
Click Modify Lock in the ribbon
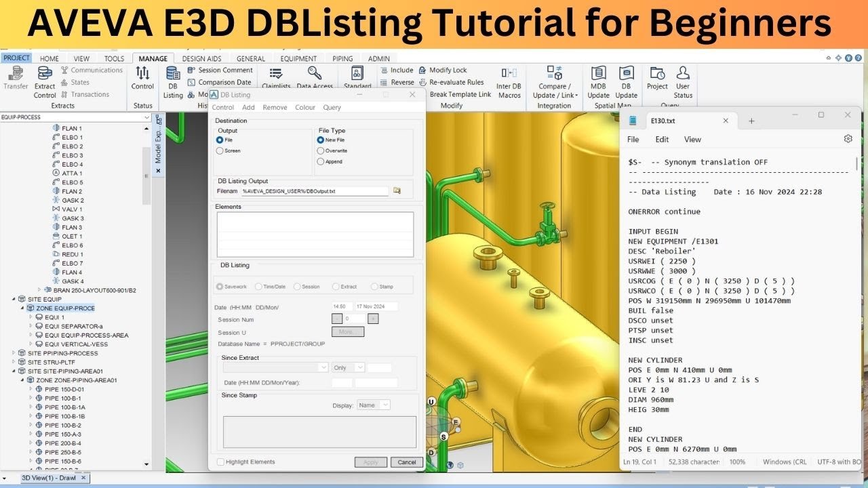pyautogui.click(x=443, y=70)
